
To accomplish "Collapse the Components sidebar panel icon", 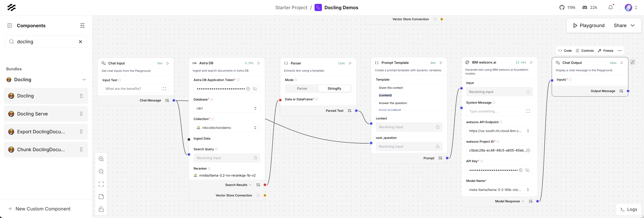I will [10, 25].
